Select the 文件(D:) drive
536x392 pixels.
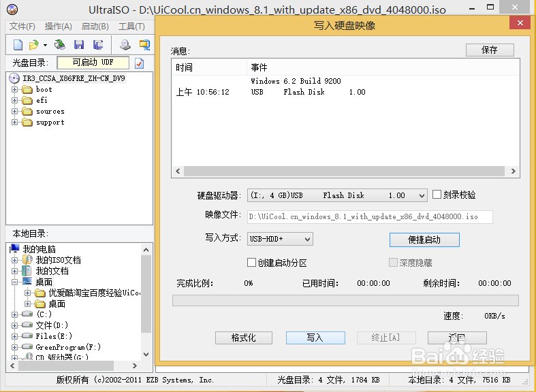[x=52, y=325]
